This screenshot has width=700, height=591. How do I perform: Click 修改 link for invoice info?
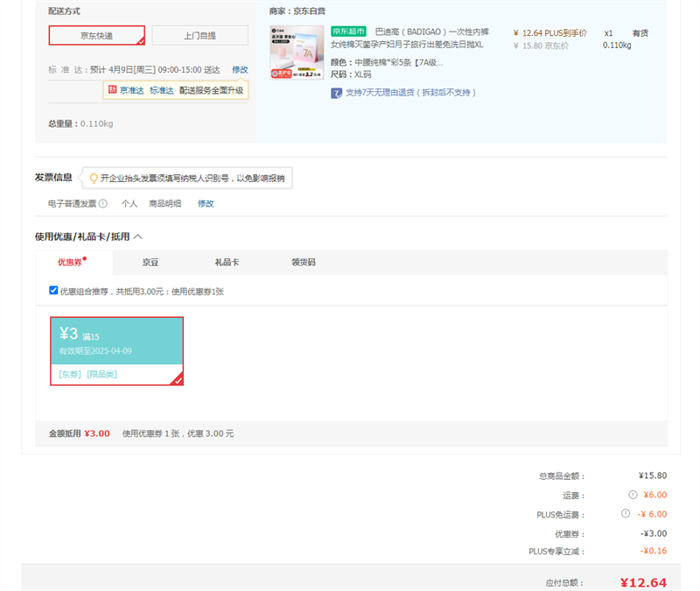tap(206, 203)
